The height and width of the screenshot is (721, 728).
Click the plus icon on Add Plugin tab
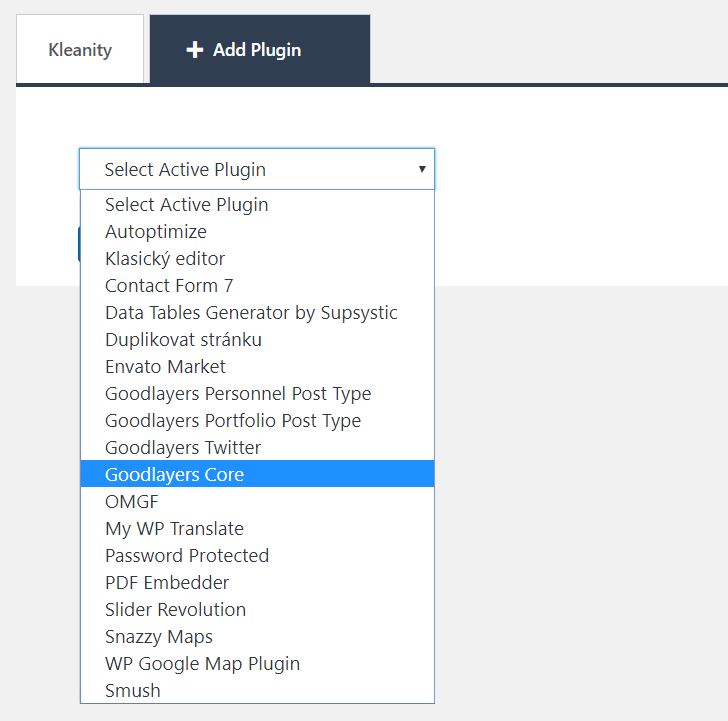point(195,50)
